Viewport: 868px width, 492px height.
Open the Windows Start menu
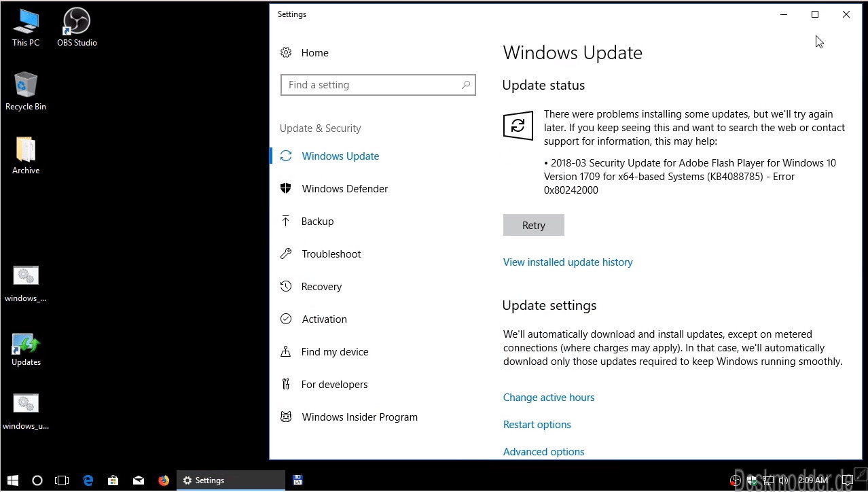pos(13,480)
